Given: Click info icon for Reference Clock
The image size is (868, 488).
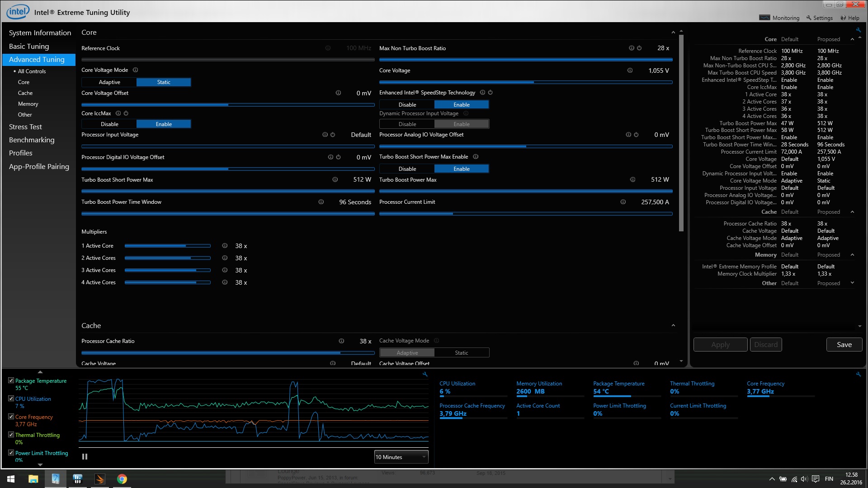Looking at the screenshot, I should pos(328,48).
